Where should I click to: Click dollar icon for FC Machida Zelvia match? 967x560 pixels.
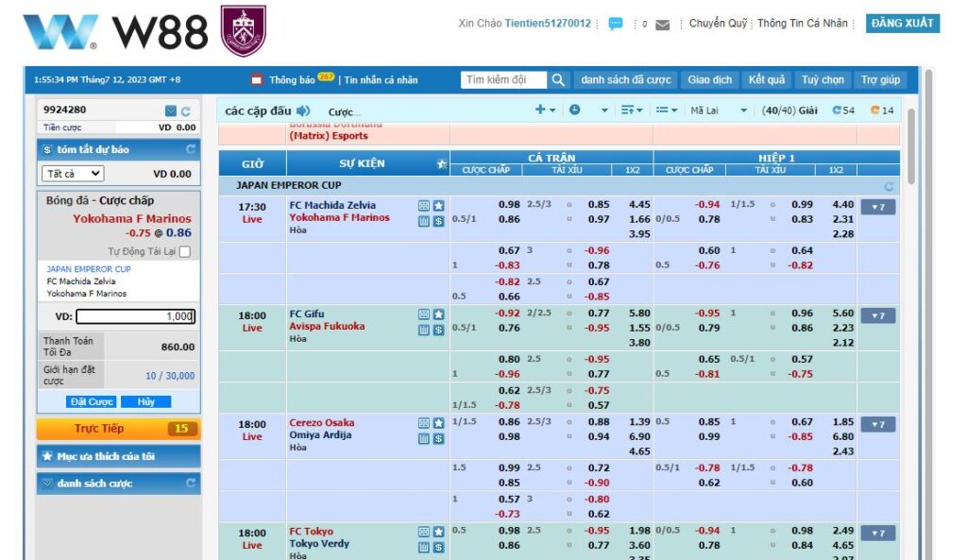(438, 221)
